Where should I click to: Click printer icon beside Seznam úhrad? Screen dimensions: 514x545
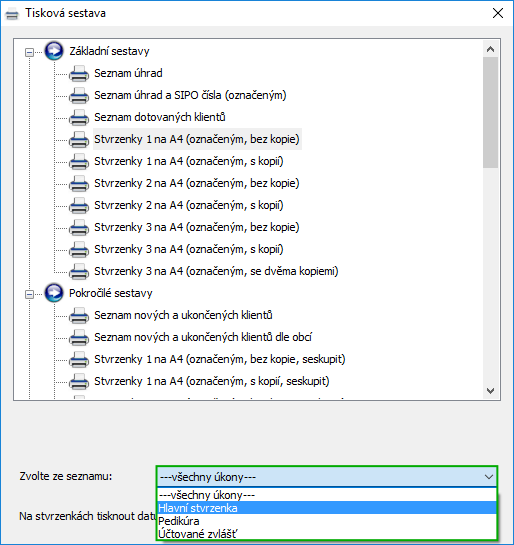79,73
